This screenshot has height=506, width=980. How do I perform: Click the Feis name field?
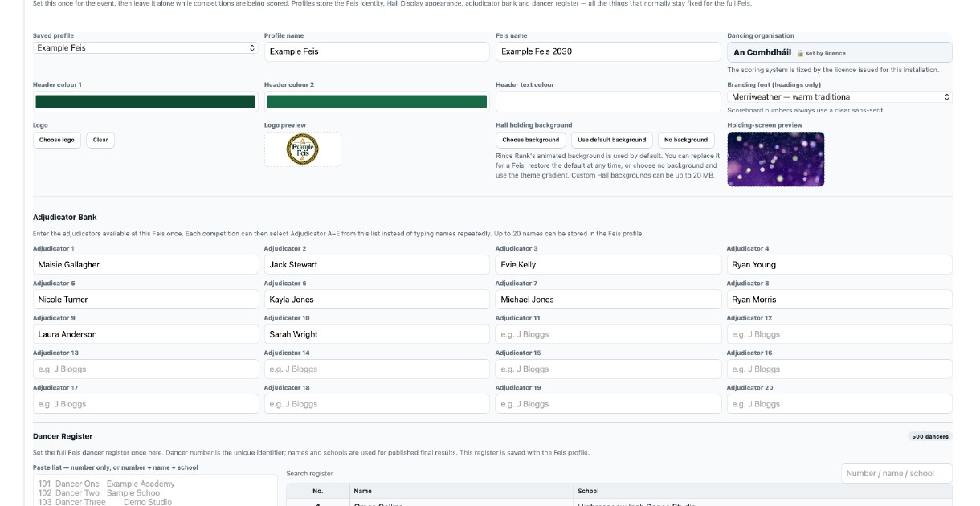coord(608,51)
